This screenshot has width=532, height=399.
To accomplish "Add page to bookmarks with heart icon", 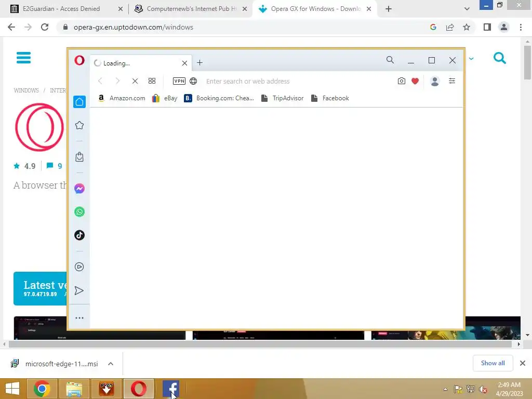I will [415, 81].
